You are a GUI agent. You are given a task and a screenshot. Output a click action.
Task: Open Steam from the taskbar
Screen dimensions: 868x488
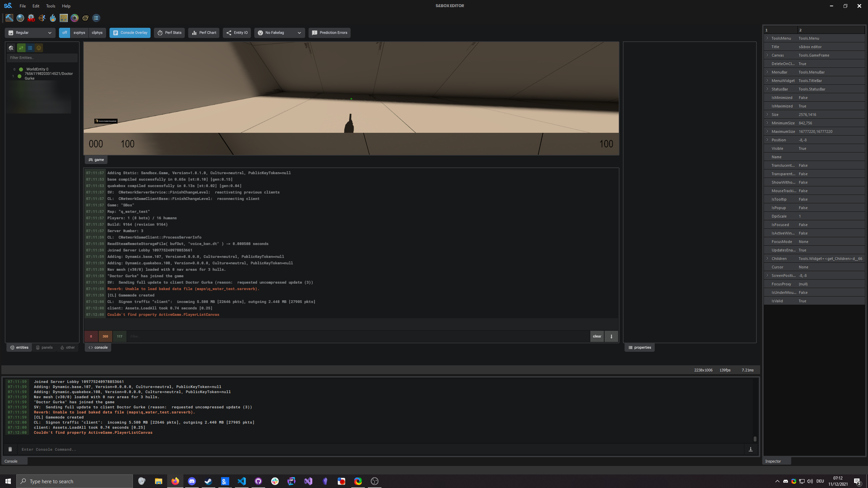(209, 481)
